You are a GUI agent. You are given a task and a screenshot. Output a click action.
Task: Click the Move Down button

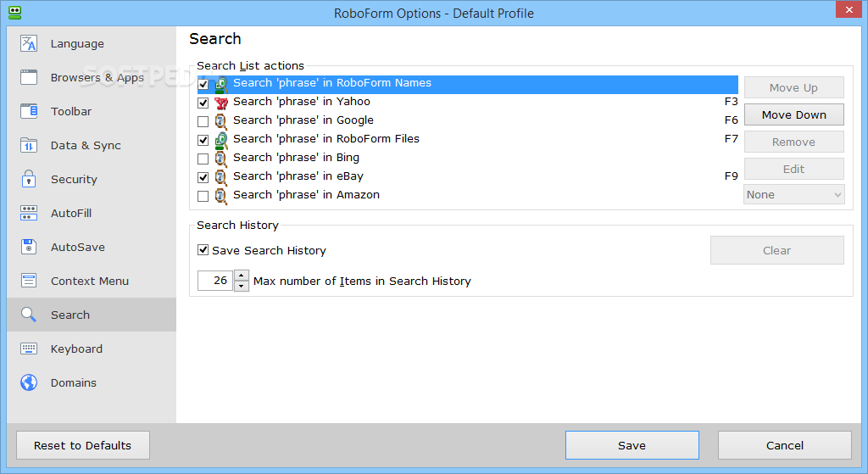click(793, 114)
